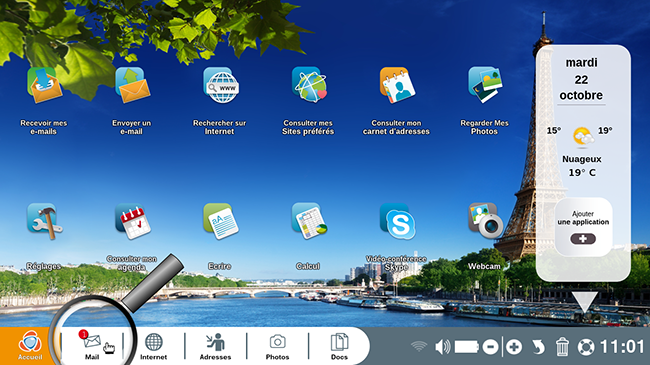The width and height of the screenshot is (650, 365).
Task: Click the date mardi 22 octobre
Action: [x=581, y=79]
